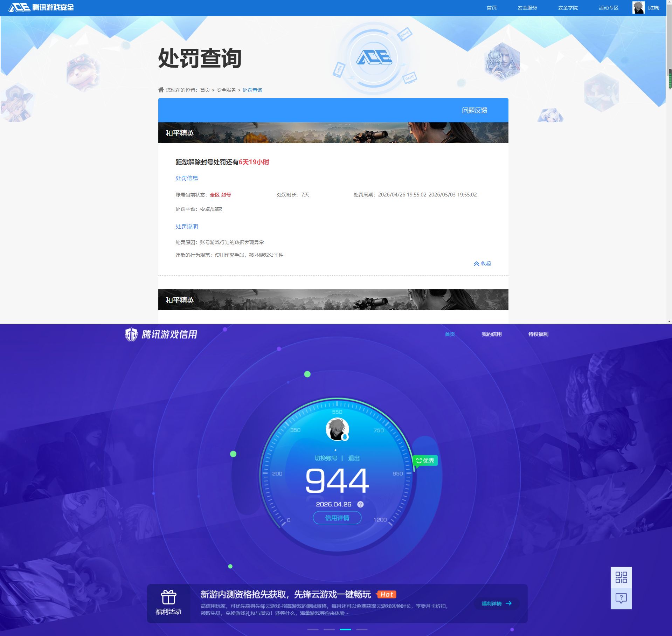Select the 全区 封号 status text
Screen dimensions: 672x636
coord(220,195)
